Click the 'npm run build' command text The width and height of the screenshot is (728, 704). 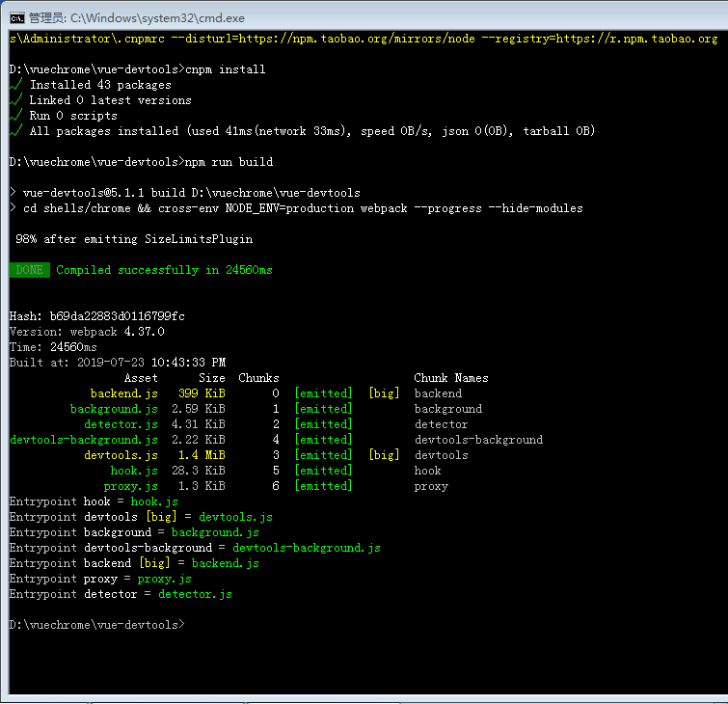click(229, 162)
